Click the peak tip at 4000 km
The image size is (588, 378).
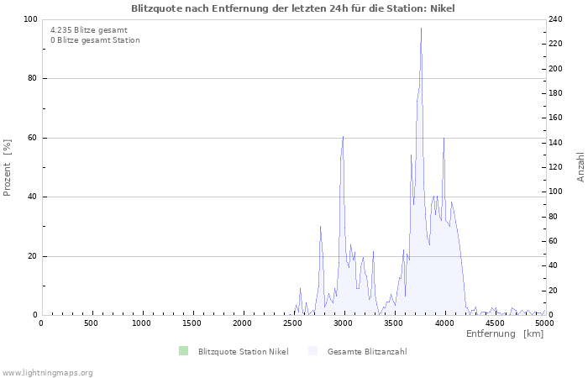coord(444,139)
